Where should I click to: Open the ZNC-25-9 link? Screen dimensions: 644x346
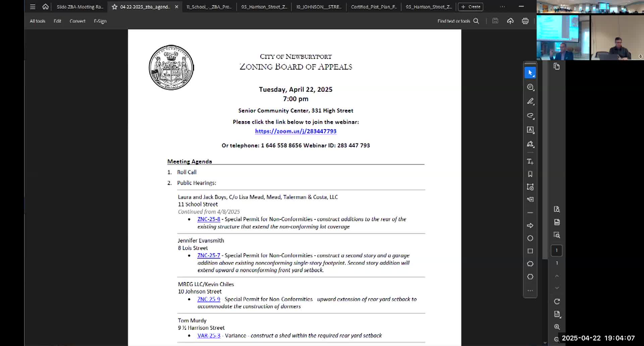209,299
